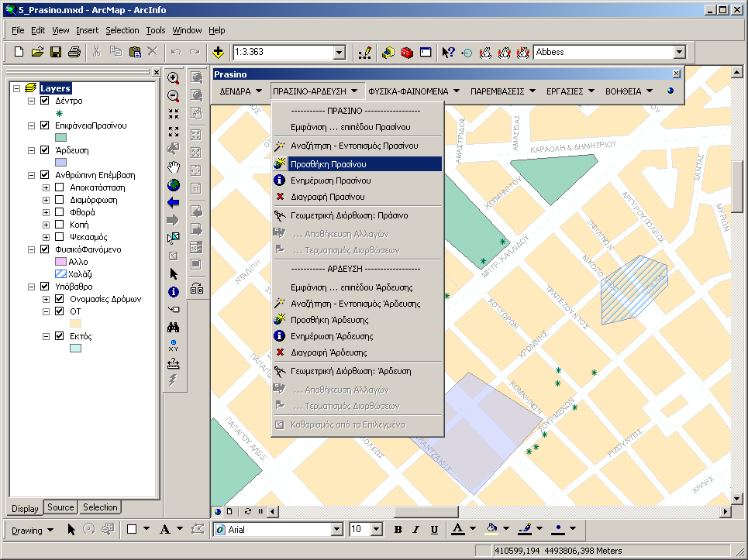The height and width of the screenshot is (560, 748).
Task: Click the Εκτός light blue swatch
Action: [x=75, y=349]
